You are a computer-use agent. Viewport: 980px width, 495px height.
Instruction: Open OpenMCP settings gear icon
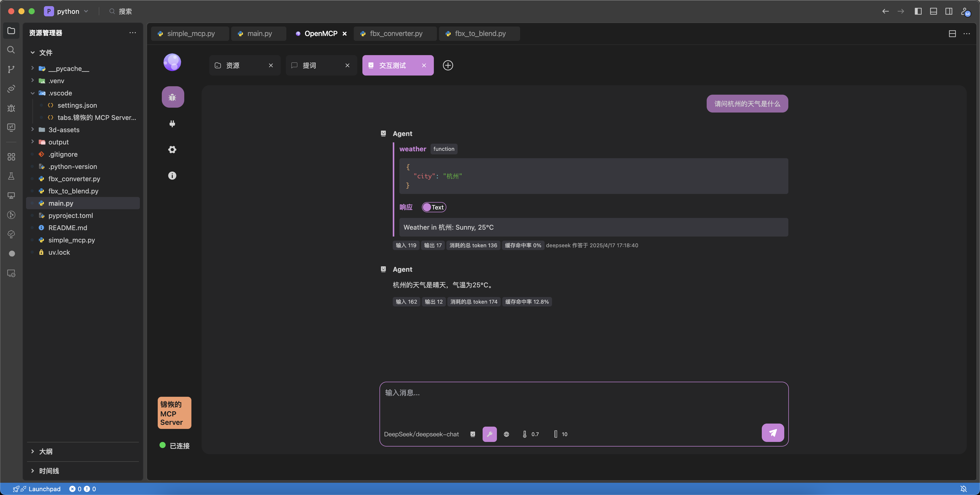tap(172, 150)
